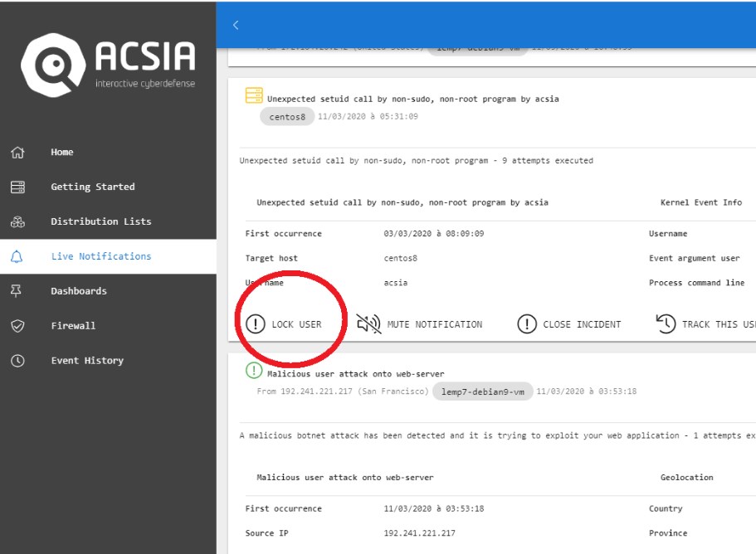The width and height of the screenshot is (756, 554).
Task: Click the Event argument user label
Action: [x=695, y=258]
